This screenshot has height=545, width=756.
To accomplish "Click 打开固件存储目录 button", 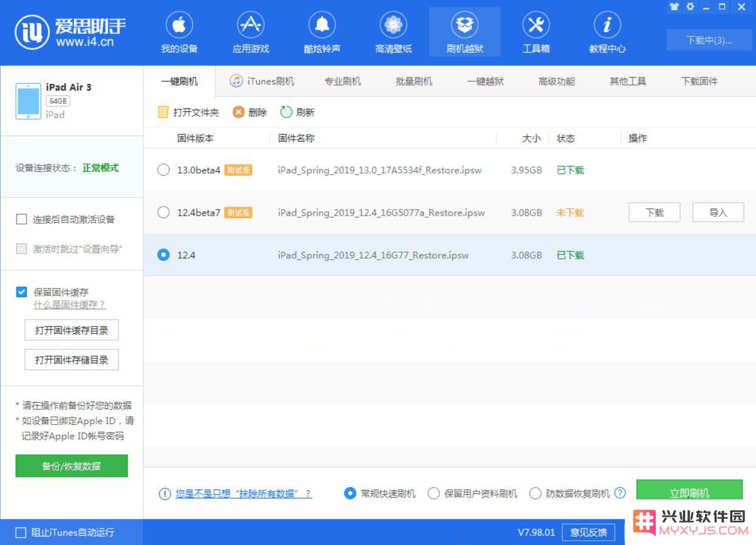I will pos(72,360).
